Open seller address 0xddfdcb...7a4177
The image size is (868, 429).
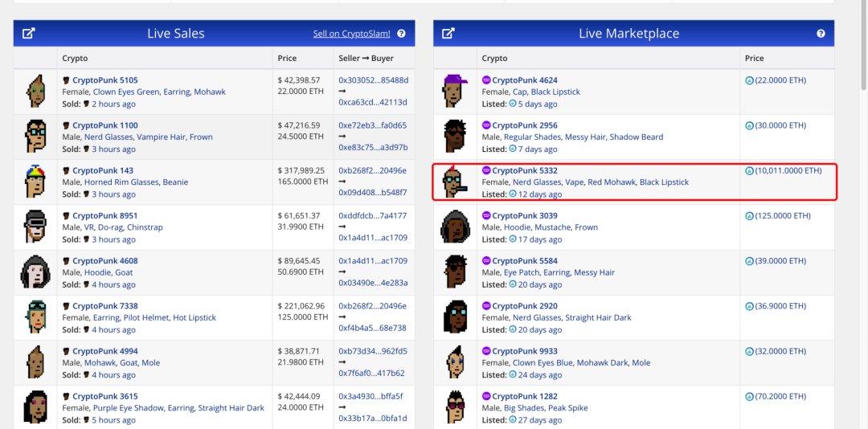tap(373, 216)
